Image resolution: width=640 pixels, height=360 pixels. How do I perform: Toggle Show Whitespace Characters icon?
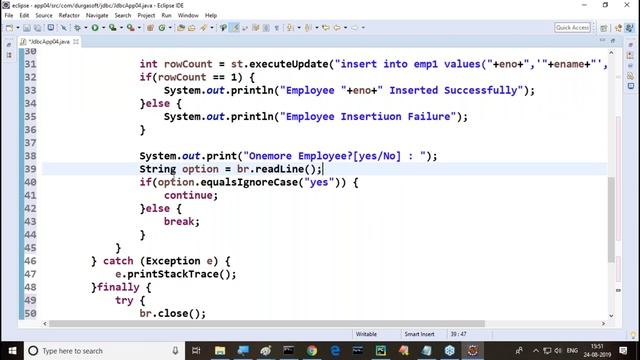[277, 28]
